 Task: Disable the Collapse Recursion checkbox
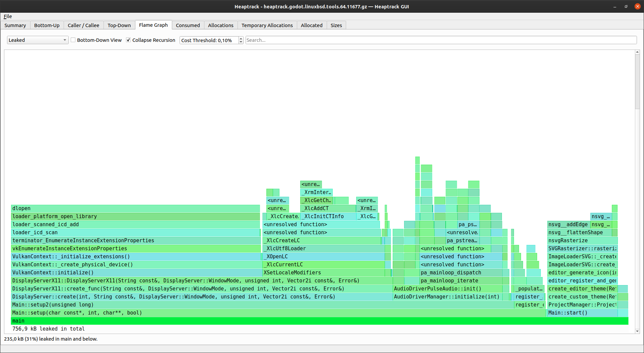[x=128, y=40]
